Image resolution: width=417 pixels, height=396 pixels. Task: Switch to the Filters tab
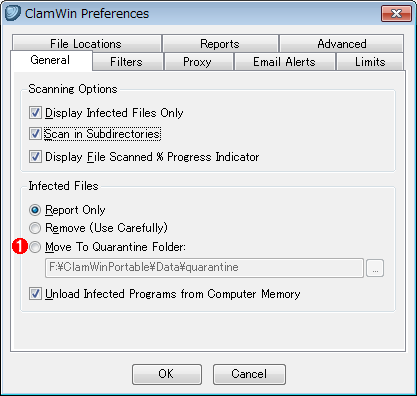click(127, 62)
